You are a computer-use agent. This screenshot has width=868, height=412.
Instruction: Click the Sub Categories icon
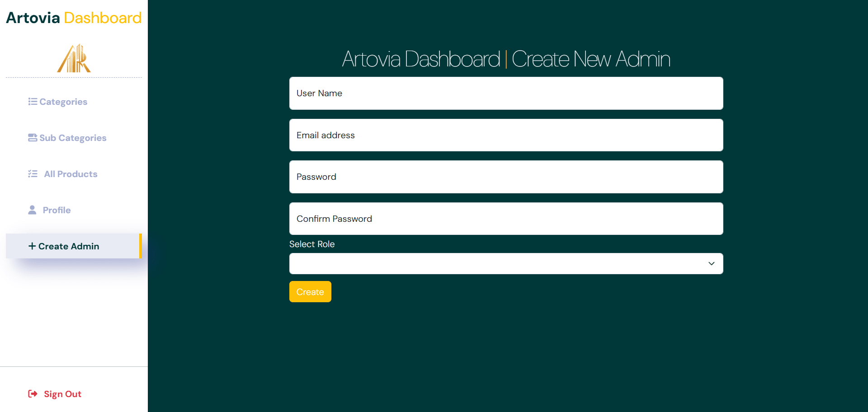(x=33, y=138)
